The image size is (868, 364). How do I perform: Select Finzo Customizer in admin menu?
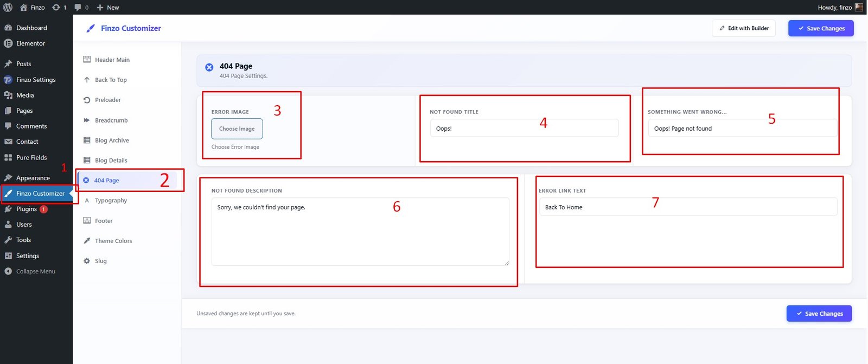coord(36,194)
